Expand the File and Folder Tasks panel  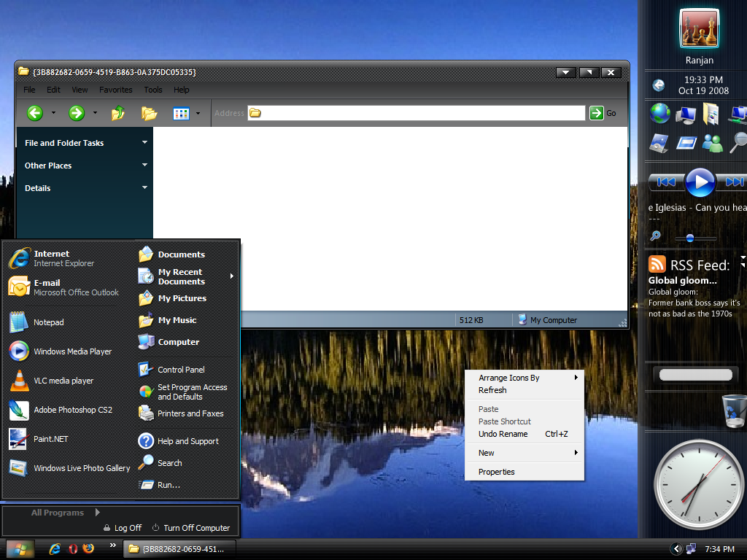(144, 143)
